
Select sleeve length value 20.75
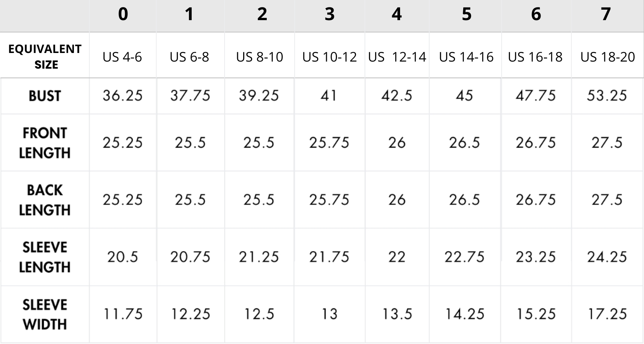[190, 257]
